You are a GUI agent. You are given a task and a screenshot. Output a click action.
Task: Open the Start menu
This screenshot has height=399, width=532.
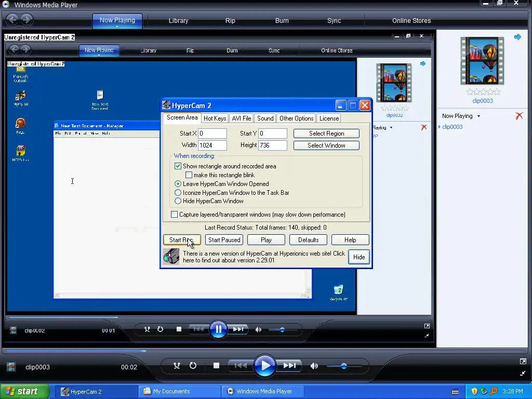24,391
